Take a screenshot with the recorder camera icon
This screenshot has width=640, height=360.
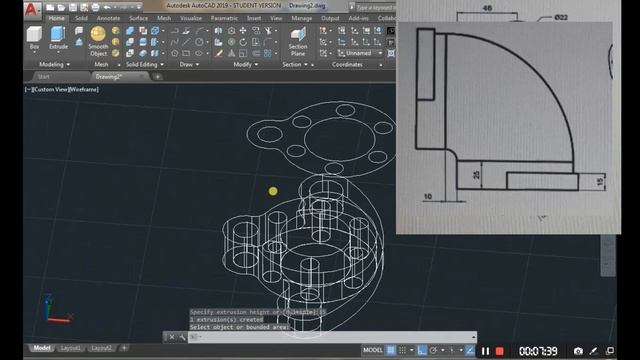578,351
